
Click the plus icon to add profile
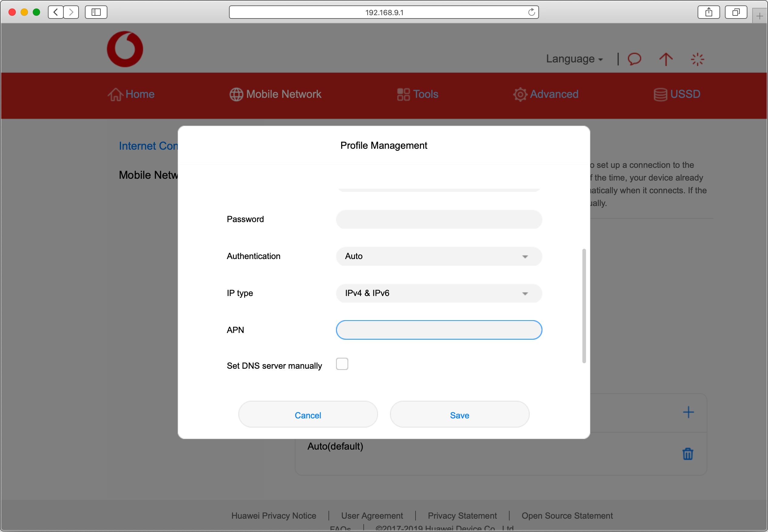coord(688,412)
